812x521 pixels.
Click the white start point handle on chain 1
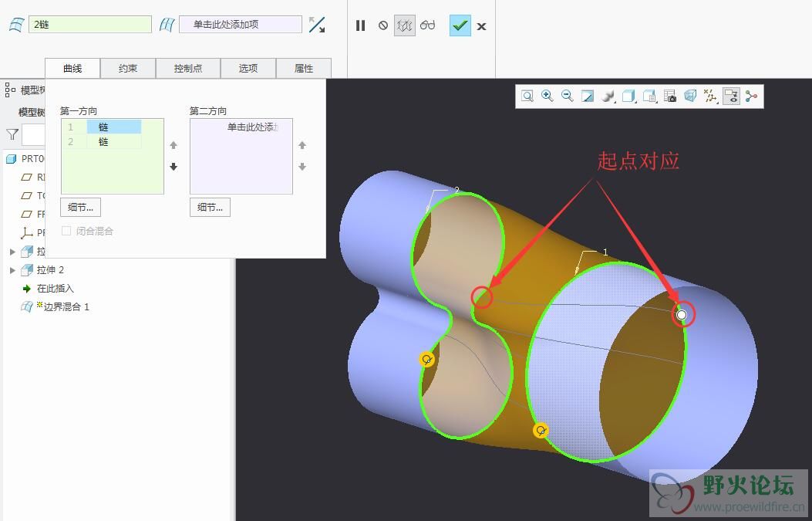click(682, 315)
